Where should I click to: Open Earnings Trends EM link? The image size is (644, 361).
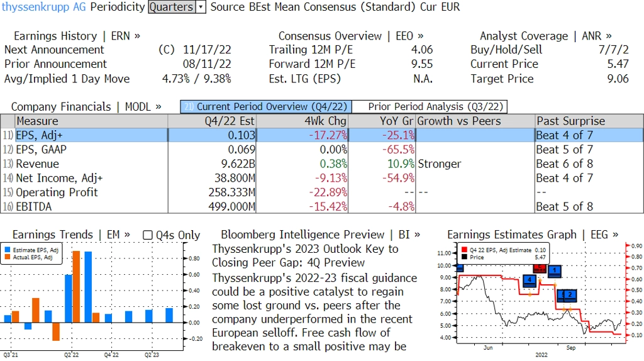click(x=71, y=235)
